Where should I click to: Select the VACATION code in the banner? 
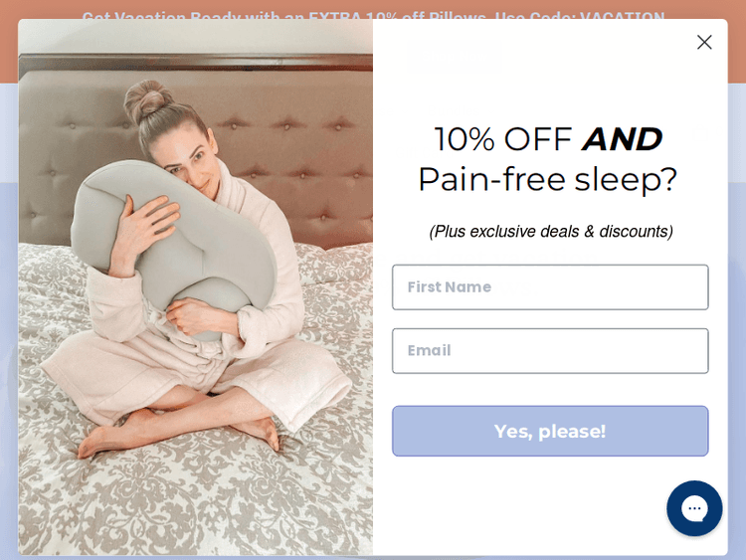(622, 14)
